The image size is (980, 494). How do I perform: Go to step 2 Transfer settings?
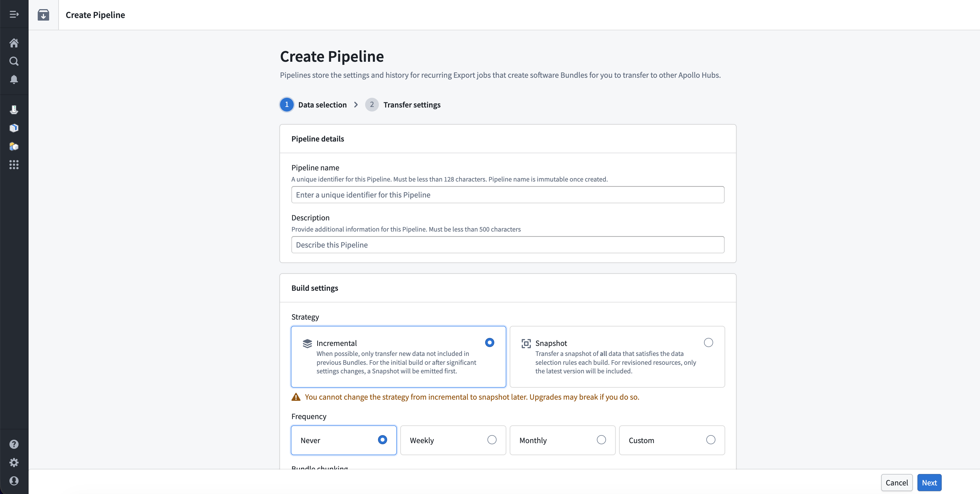pyautogui.click(x=403, y=105)
